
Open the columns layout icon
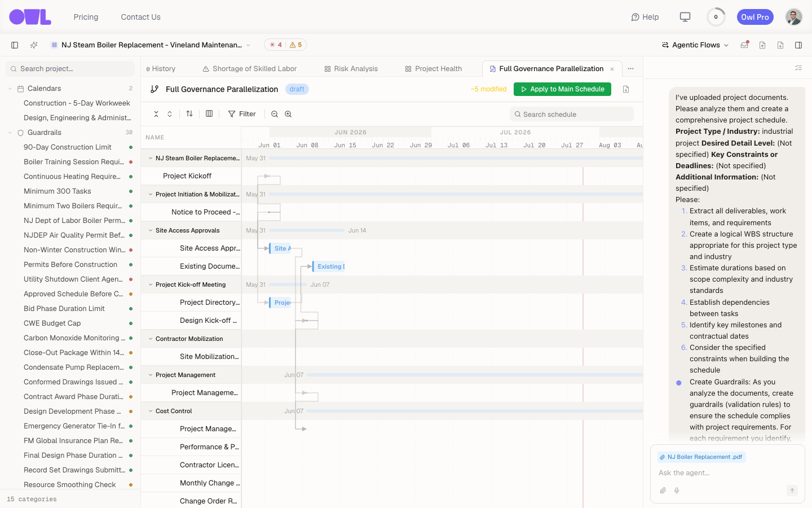point(209,114)
